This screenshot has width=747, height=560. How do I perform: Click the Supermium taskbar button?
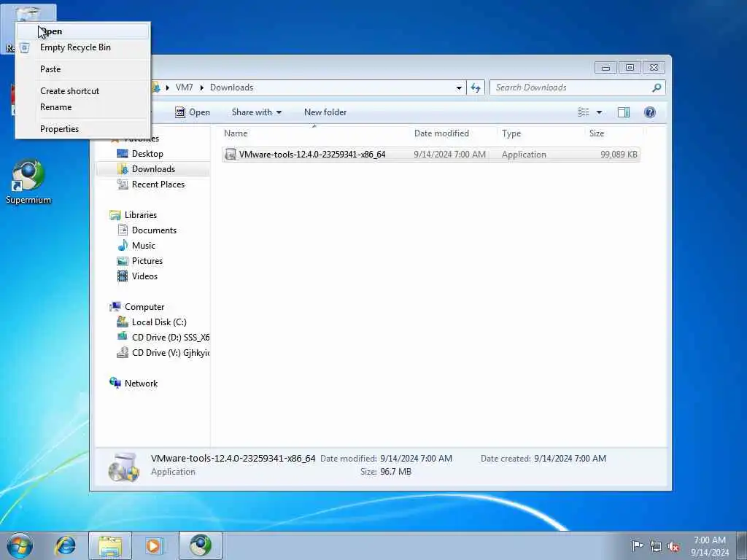201,545
